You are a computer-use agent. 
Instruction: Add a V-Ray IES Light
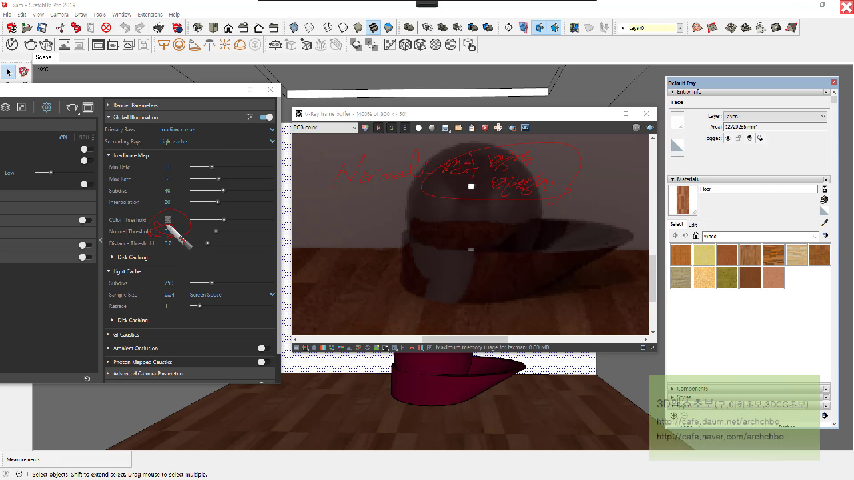tap(209, 45)
